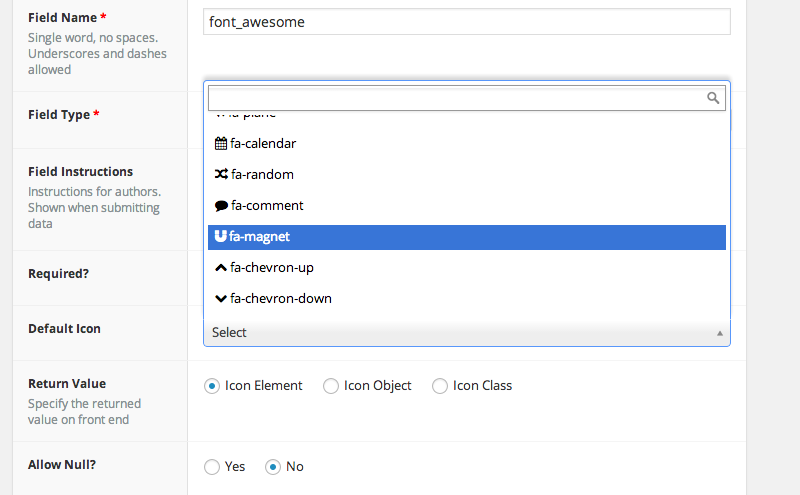Click the magnifier icon in search box
The image size is (800, 495).
coord(713,98)
